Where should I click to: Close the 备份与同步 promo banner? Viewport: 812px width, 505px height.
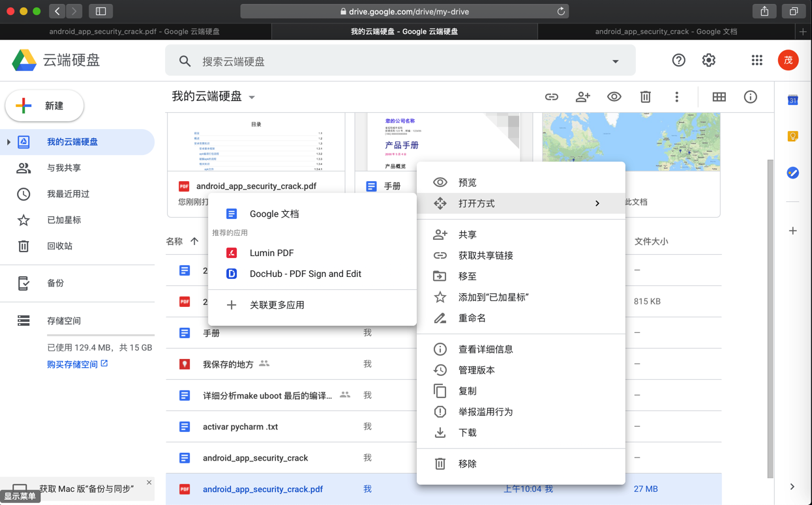point(149,483)
